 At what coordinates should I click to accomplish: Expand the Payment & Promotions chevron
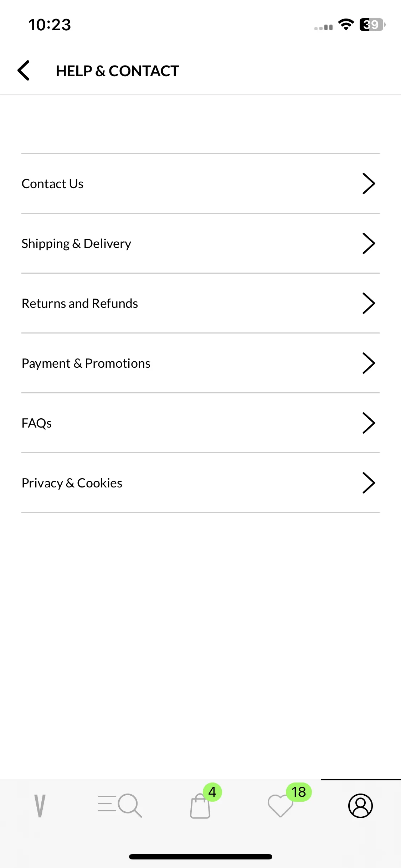pos(369,363)
